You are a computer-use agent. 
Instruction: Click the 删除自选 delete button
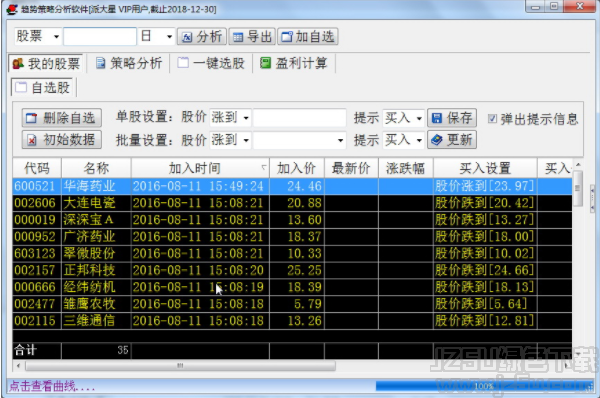tap(62, 118)
